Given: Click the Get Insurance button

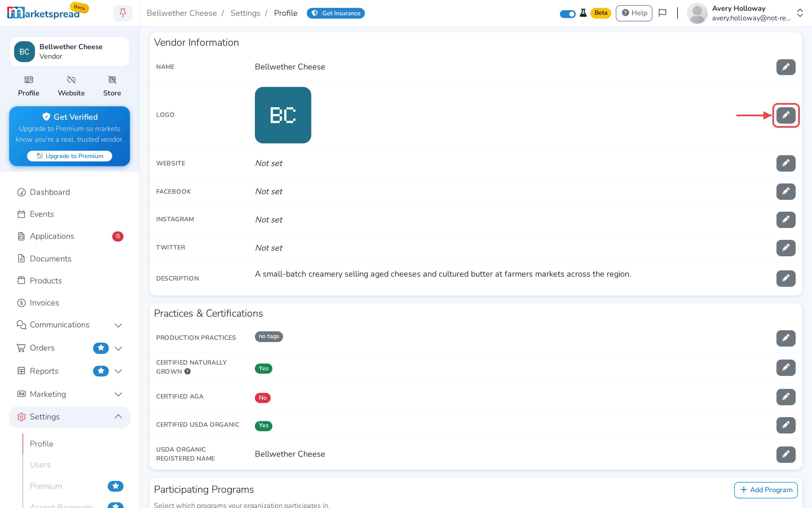Looking at the screenshot, I should click(x=336, y=13).
